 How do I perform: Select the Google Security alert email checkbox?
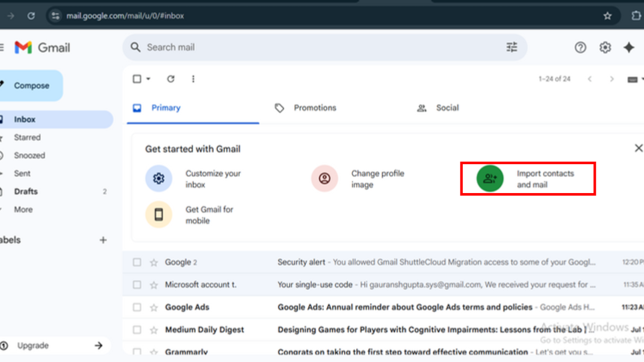click(x=137, y=262)
